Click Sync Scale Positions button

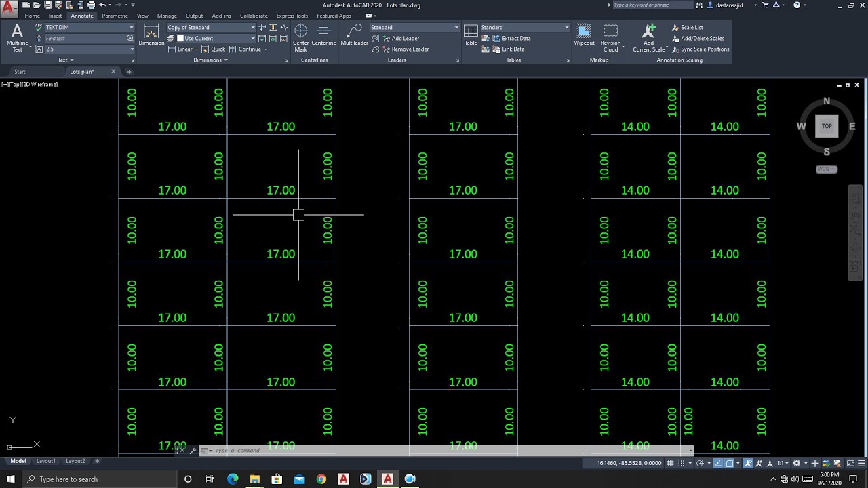click(700, 49)
